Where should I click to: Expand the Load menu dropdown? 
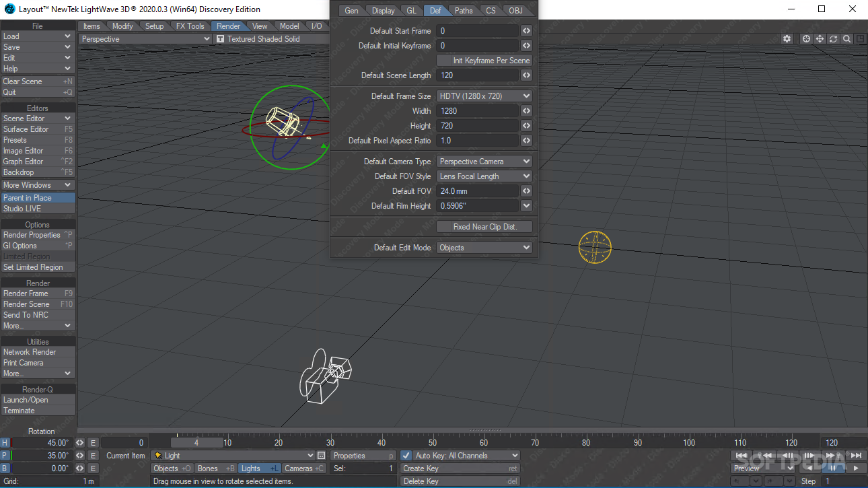[x=38, y=36]
